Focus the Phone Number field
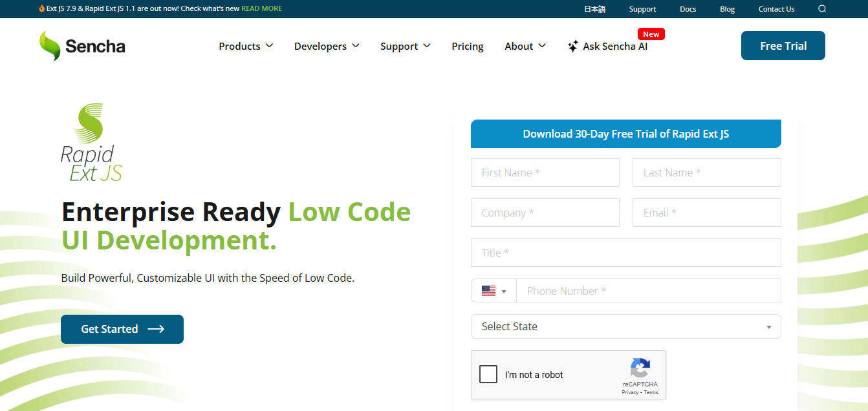This screenshot has height=411, width=868. point(649,291)
